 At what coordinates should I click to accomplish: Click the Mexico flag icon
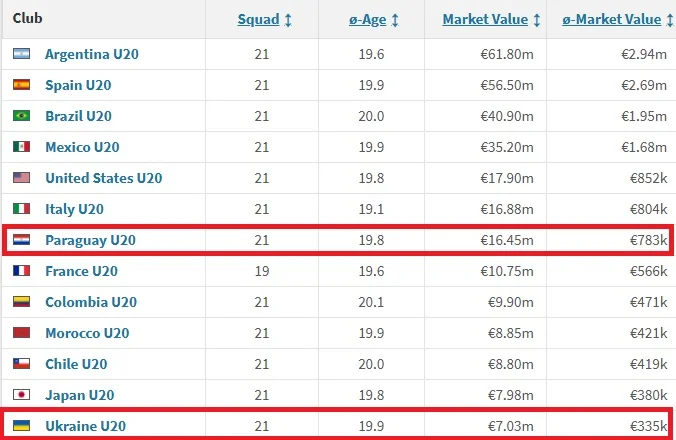coord(22,147)
